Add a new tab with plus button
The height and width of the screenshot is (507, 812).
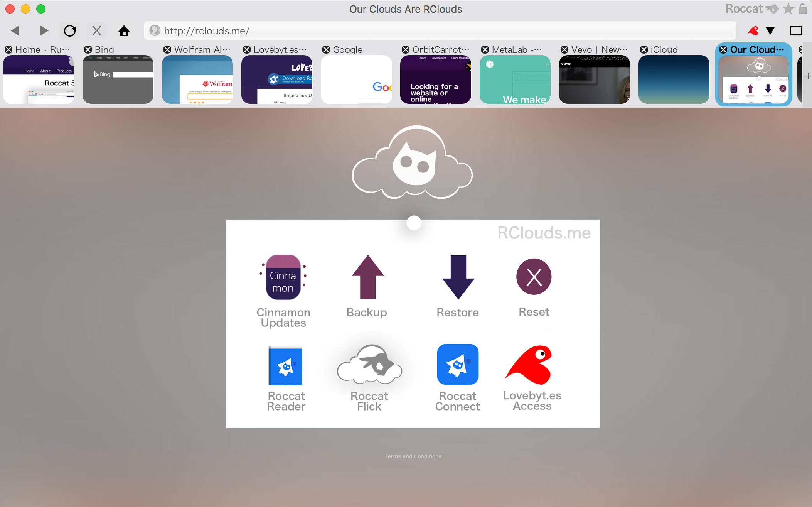808,76
